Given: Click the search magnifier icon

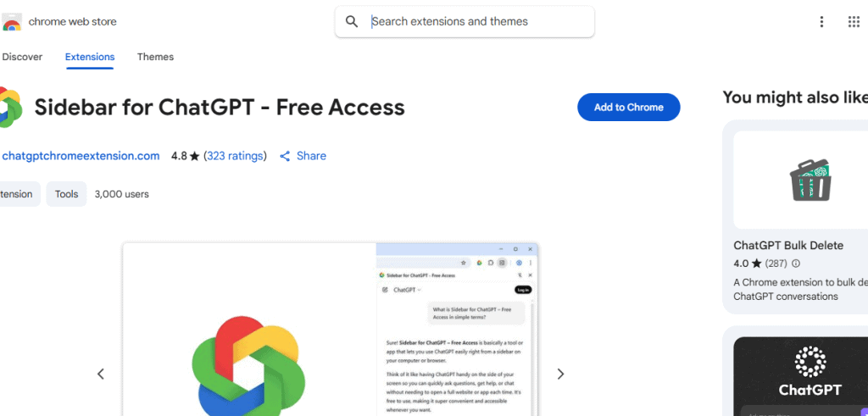Looking at the screenshot, I should coord(352,21).
